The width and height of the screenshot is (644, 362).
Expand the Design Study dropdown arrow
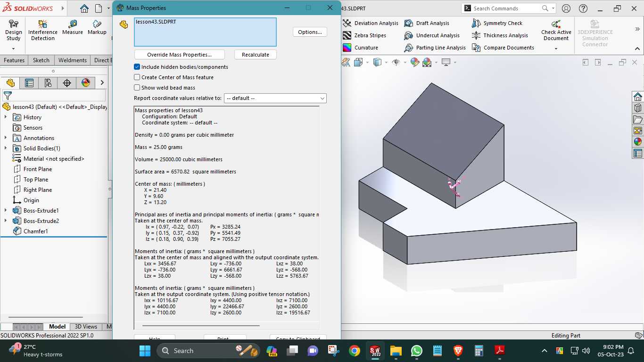coord(13,49)
